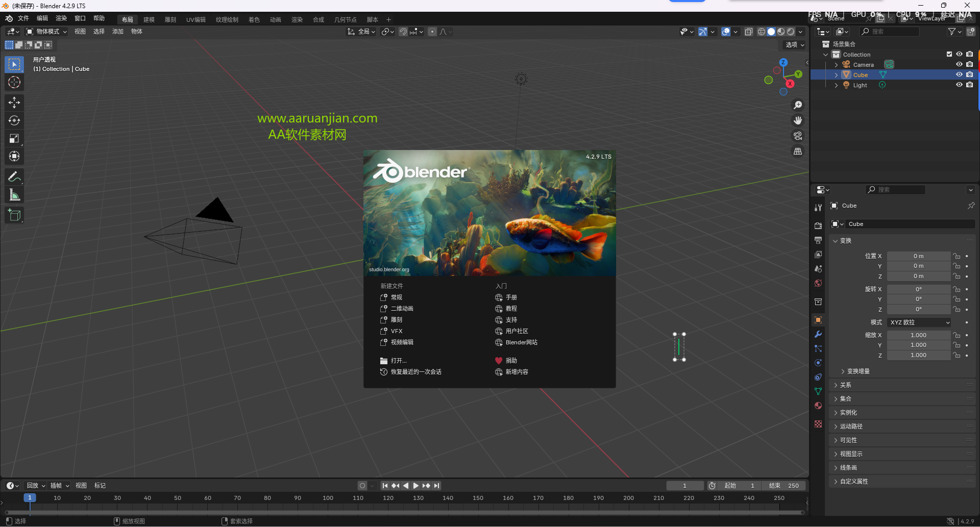Select the Add Cube tool
980x527 pixels.
coord(14,215)
